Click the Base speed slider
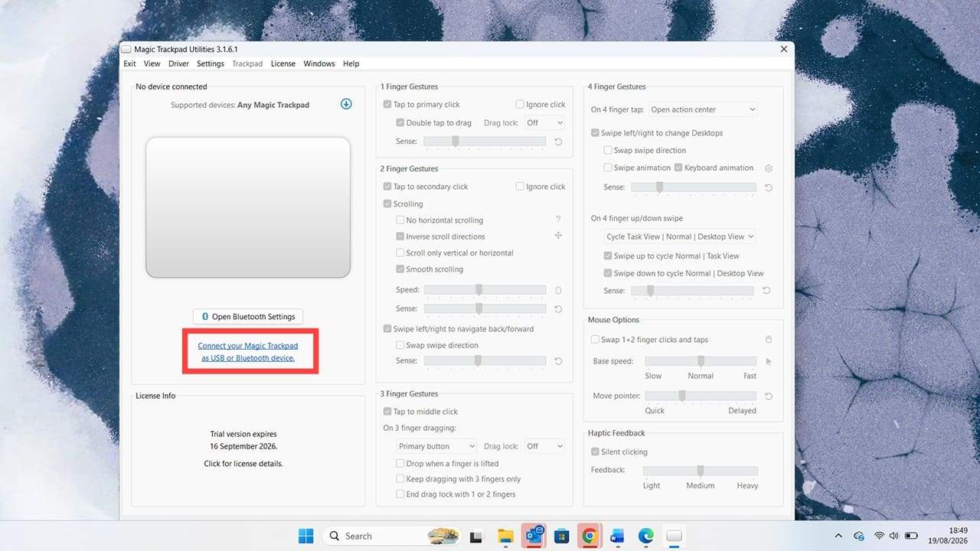Screen dimensions: 980x551 pyautogui.click(x=701, y=361)
